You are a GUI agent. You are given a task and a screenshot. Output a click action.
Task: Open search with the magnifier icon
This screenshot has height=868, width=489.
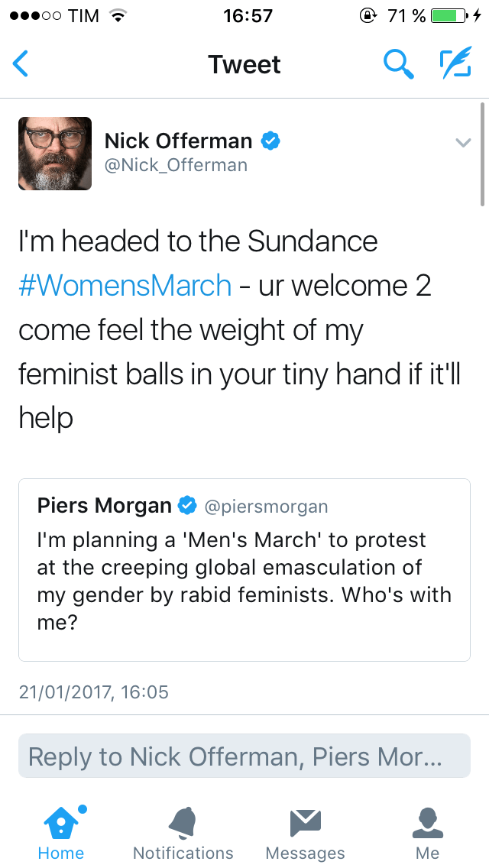tap(398, 64)
